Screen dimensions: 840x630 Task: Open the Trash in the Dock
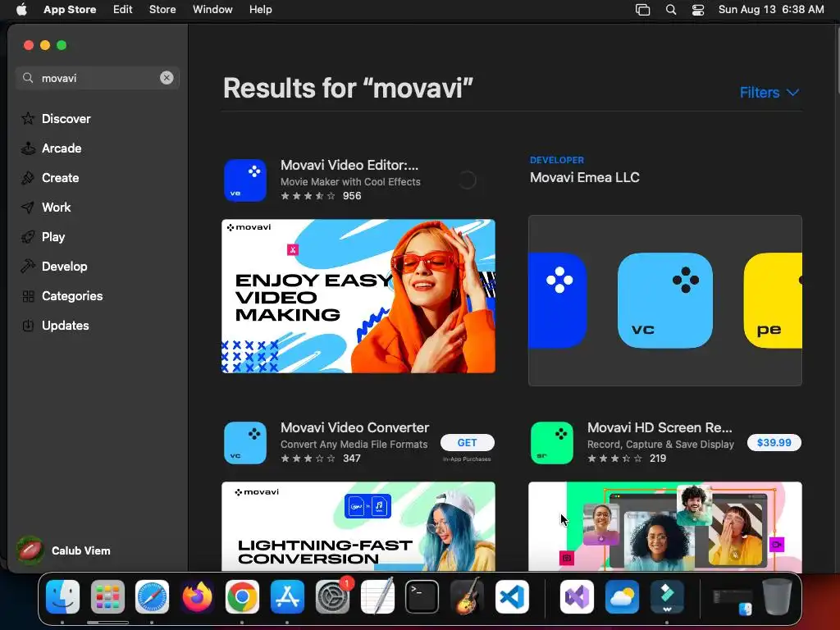(x=777, y=596)
